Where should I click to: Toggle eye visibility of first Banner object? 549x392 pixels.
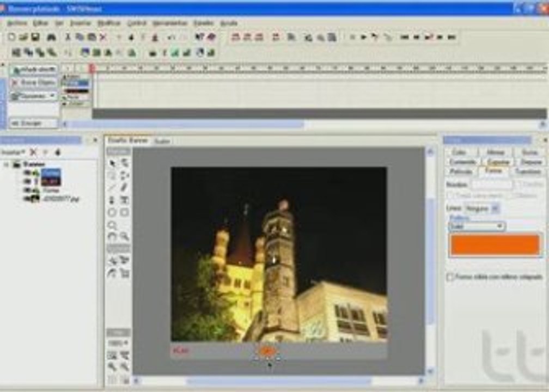click(27, 173)
